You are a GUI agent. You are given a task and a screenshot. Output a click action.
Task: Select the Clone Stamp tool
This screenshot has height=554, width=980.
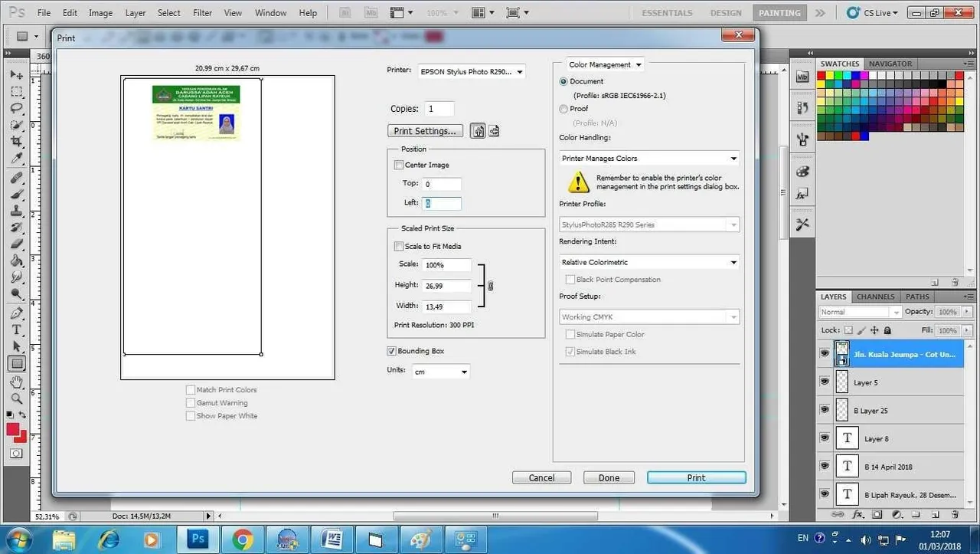coord(16,211)
